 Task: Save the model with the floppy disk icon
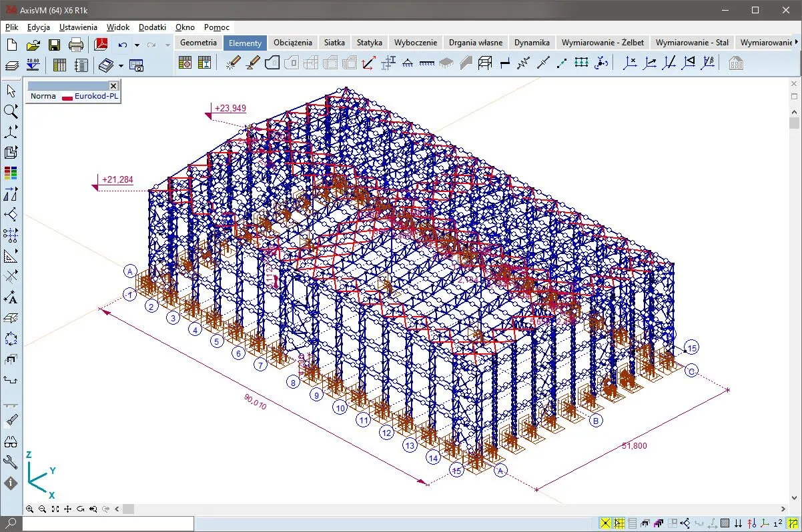(54, 45)
